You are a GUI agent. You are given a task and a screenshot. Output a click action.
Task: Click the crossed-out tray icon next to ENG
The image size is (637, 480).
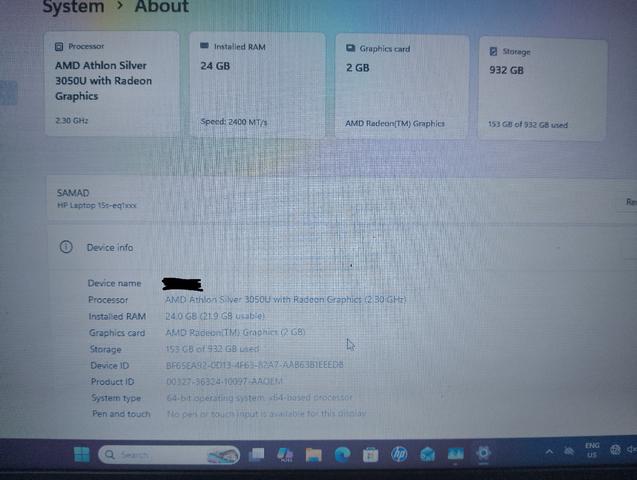click(x=569, y=451)
